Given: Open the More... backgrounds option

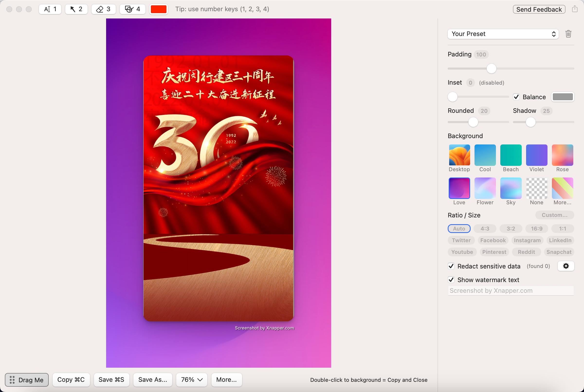Looking at the screenshot, I should pyautogui.click(x=562, y=188).
